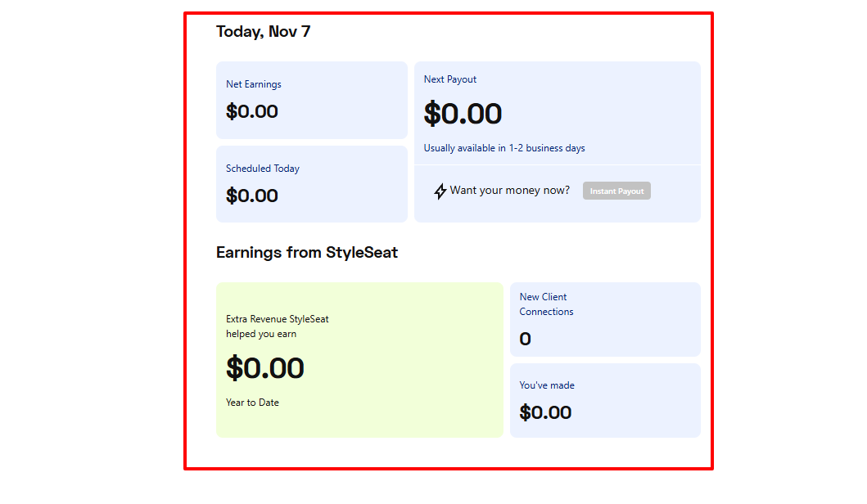Click the lightning bolt payout icon

pyautogui.click(x=439, y=191)
